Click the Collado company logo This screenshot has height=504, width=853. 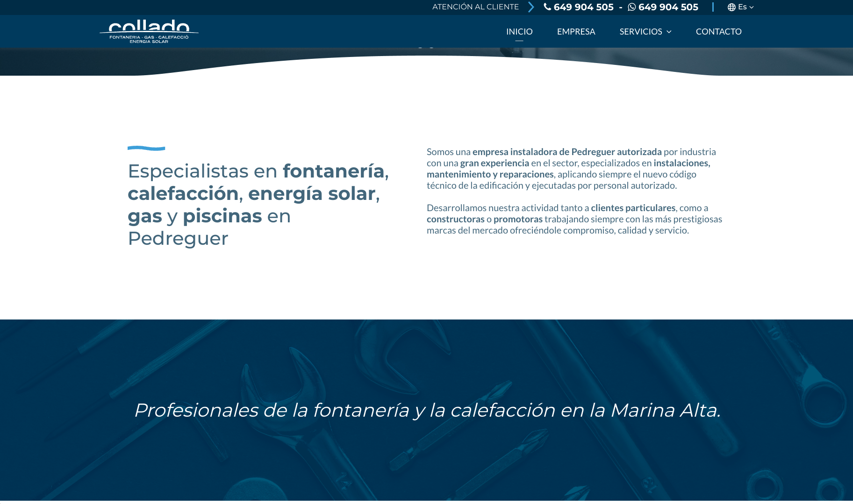point(149,32)
